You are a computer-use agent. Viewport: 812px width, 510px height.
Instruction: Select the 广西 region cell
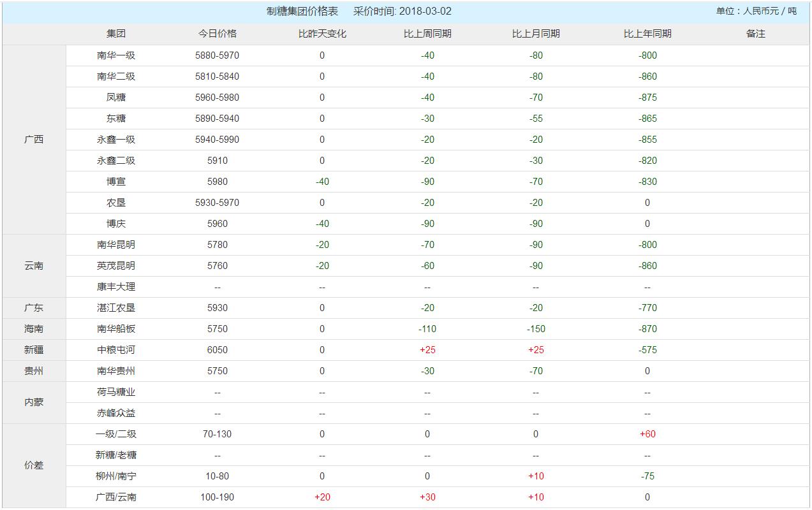click(x=34, y=140)
